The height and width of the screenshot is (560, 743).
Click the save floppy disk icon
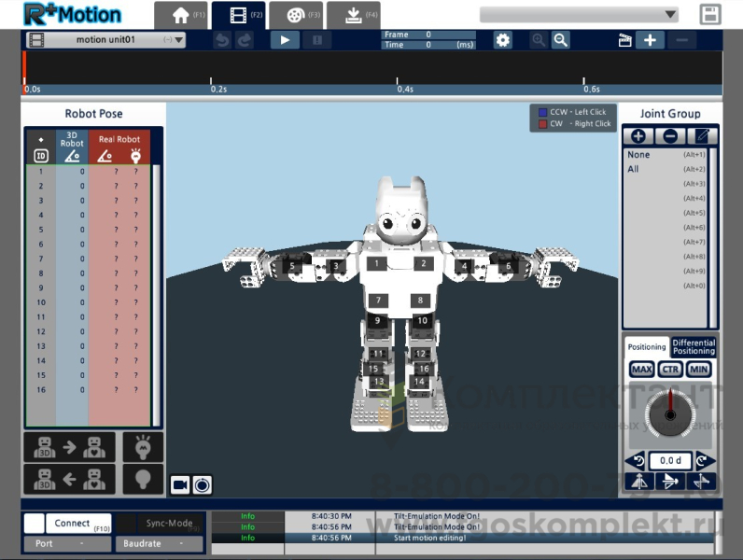coord(710,14)
